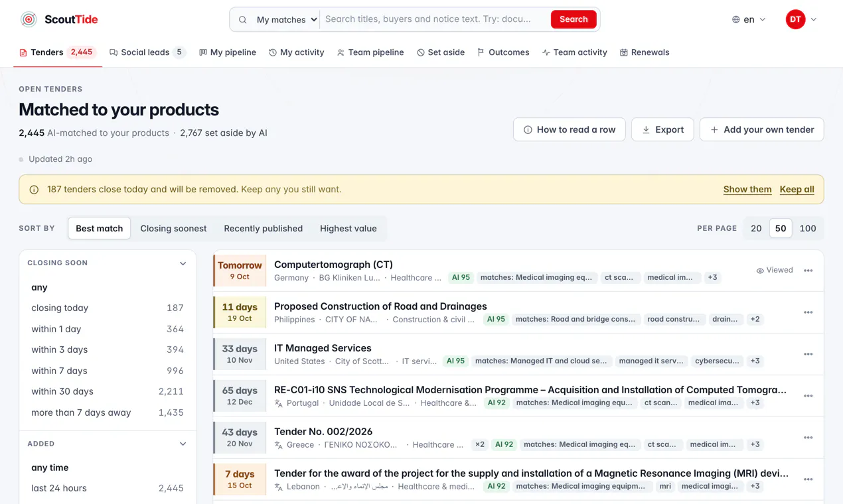Open the My matches search scope dropdown
Viewport: 843px width, 504px height.
pos(287,20)
